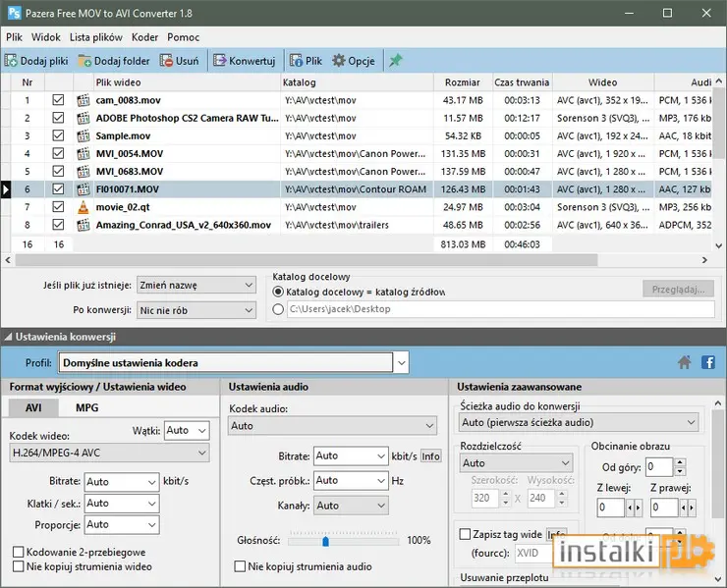The width and height of the screenshot is (727, 588).
Task: Open the Kodek wideo dropdown
Action: pos(109,453)
